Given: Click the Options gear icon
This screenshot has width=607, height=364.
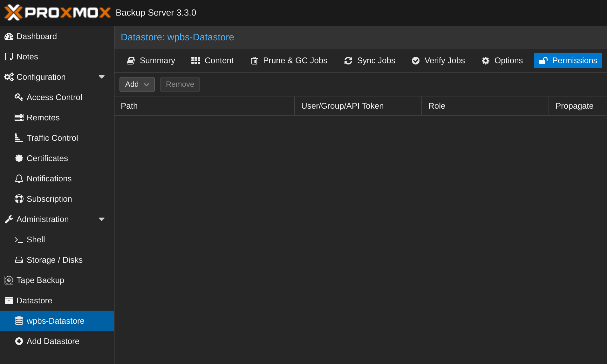Looking at the screenshot, I should pos(486,61).
